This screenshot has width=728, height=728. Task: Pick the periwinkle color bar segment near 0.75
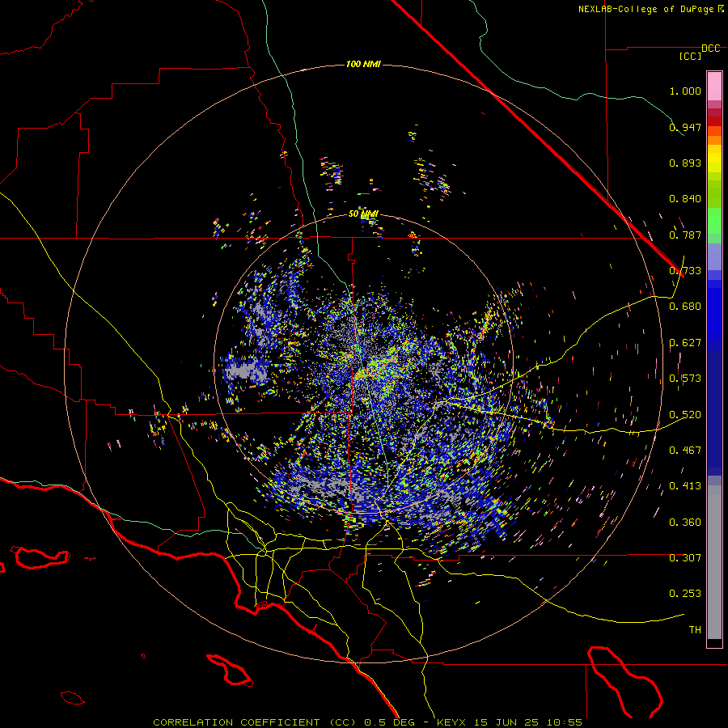point(714,256)
